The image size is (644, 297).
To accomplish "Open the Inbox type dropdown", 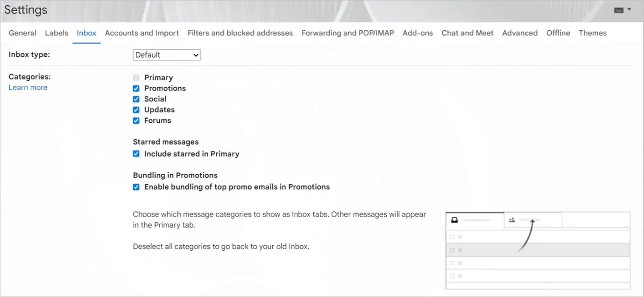I will (x=167, y=55).
